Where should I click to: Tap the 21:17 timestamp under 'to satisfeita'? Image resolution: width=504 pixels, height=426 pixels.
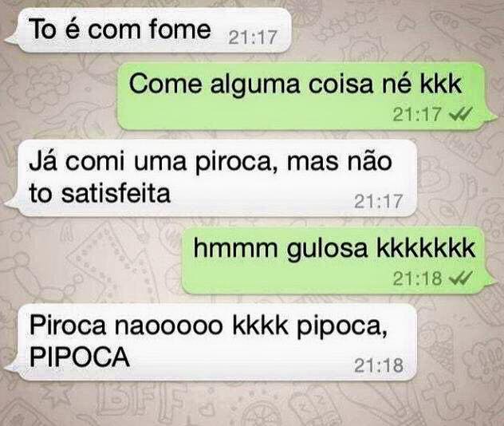click(x=378, y=201)
